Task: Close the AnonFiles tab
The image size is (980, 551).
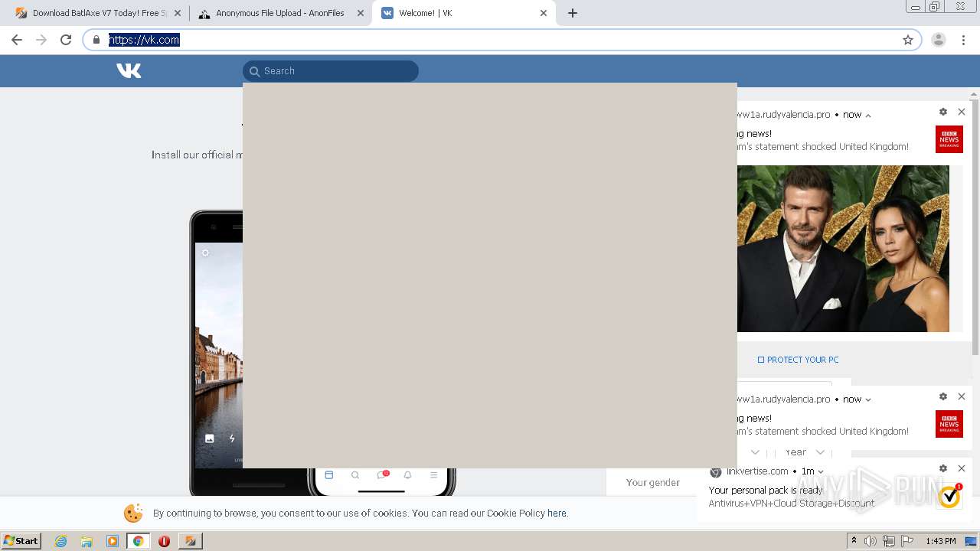Action: coord(361,13)
